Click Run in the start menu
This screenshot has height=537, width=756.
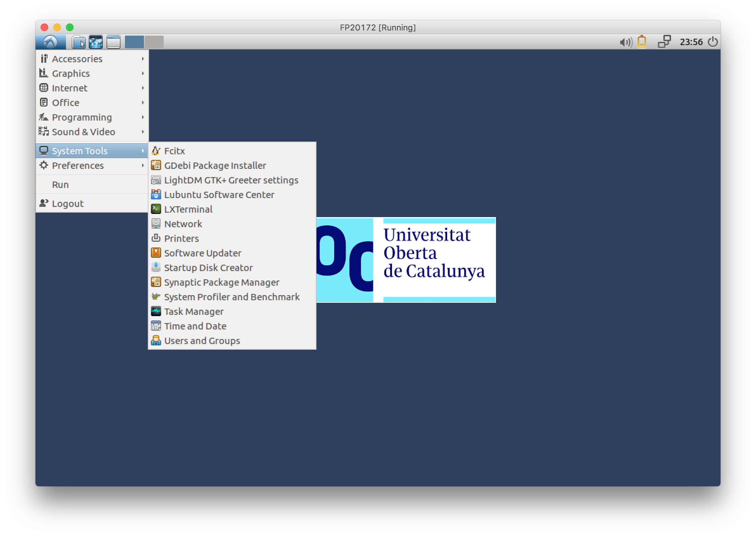coord(61,184)
